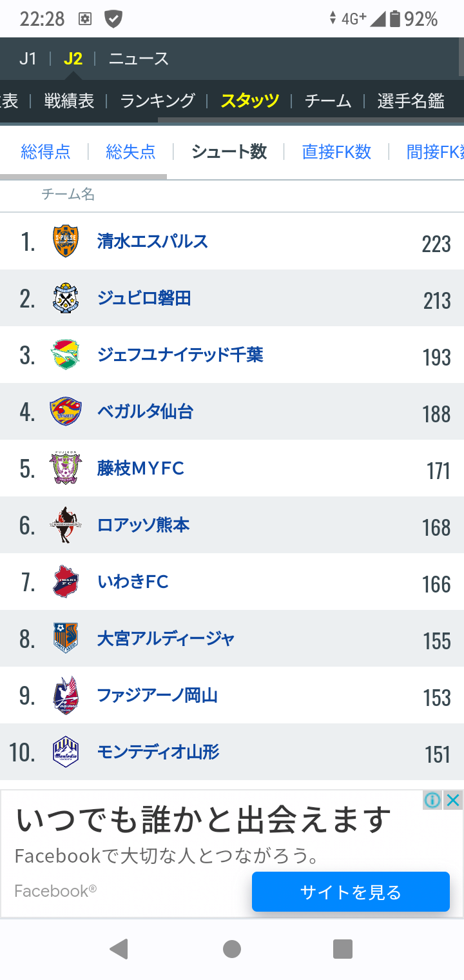
Task: Tap the Iwaki FC team crest
Action: click(66, 582)
